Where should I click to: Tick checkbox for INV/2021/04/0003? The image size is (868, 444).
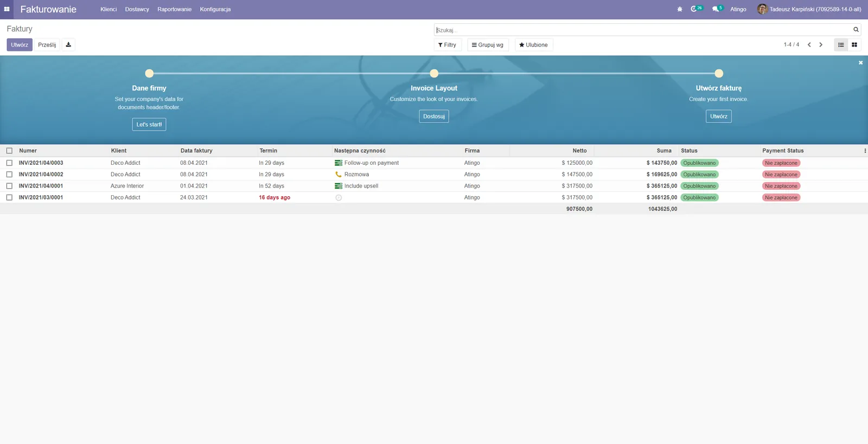pyautogui.click(x=9, y=163)
